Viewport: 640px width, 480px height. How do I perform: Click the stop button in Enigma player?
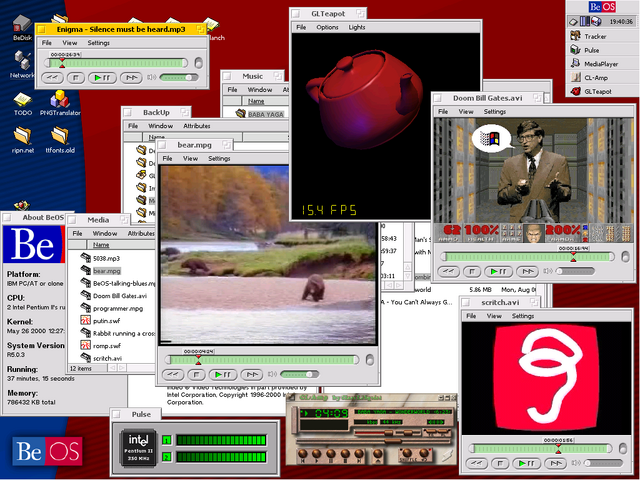[x=76, y=78]
